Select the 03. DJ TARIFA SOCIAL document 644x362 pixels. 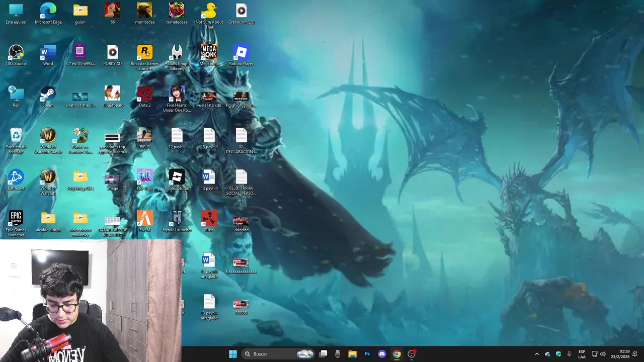(x=241, y=183)
